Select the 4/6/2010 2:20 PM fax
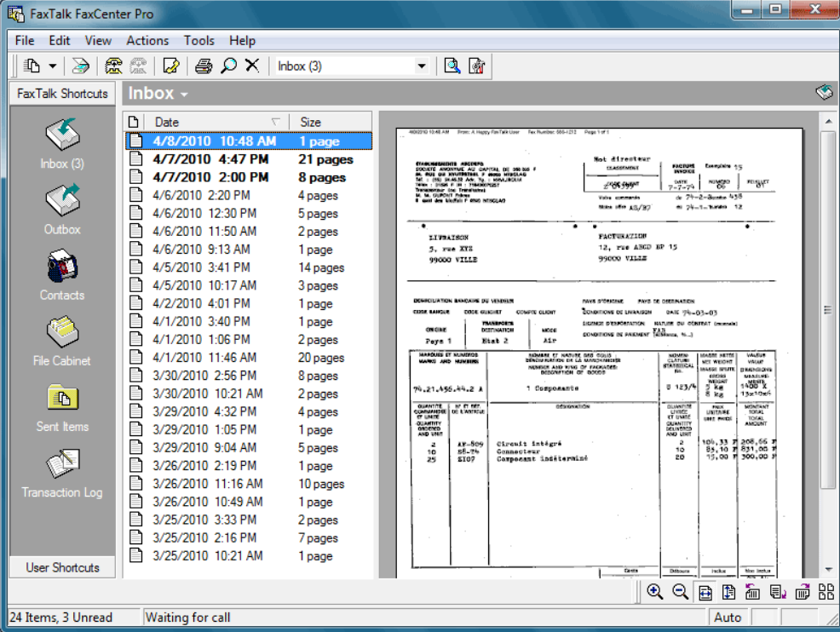Screen dimensions: 840x632 point(249,196)
